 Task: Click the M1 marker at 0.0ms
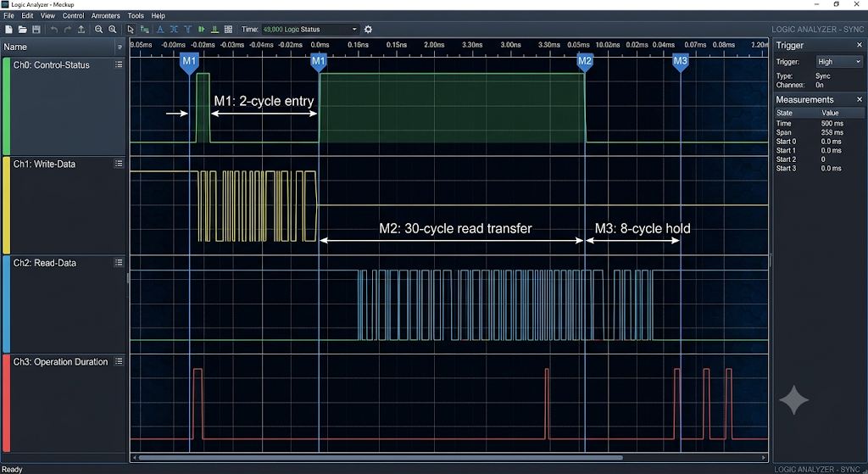point(319,62)
